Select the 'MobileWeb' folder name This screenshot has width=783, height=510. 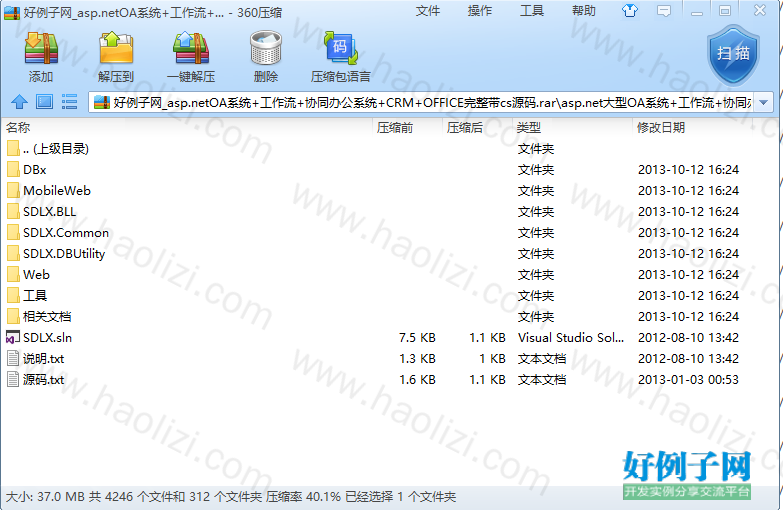(x=57, y=190)
